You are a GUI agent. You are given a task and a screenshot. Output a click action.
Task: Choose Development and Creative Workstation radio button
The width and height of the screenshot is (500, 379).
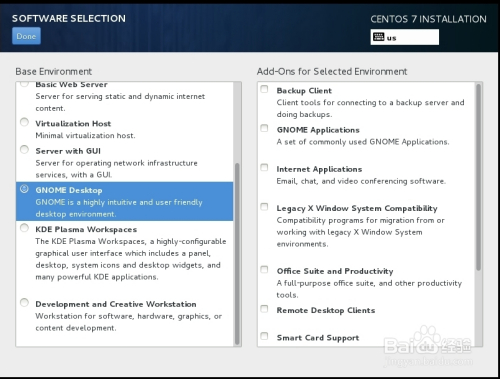click(x=24, y=302)
